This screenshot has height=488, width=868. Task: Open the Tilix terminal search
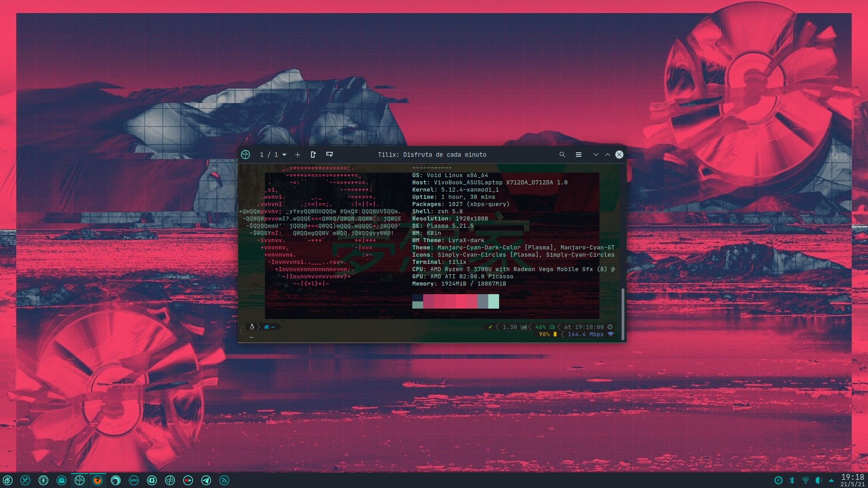562,155
